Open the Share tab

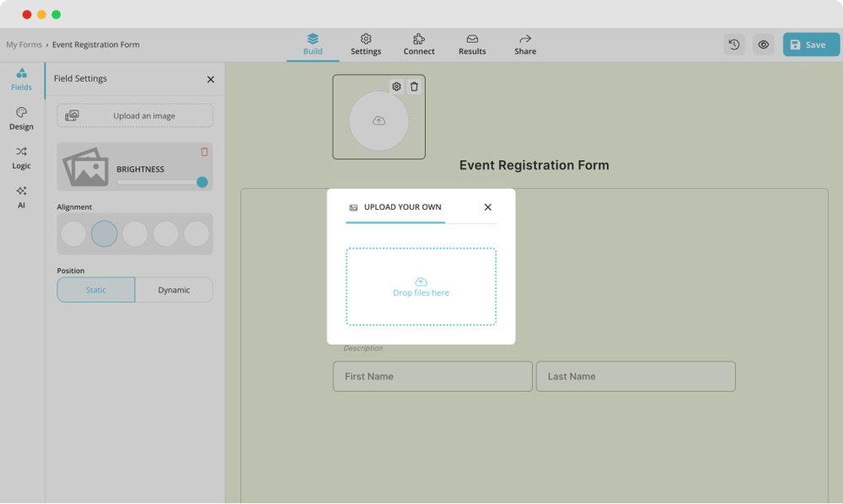[525, 45]
